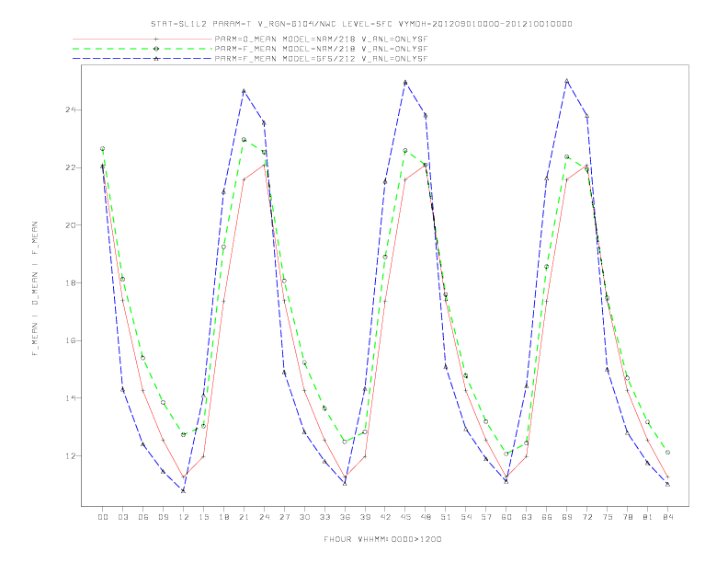The width and height of the screenshot is (728, 563).
Task: Click the x-axis tick label 63
Action: [527, 517]
